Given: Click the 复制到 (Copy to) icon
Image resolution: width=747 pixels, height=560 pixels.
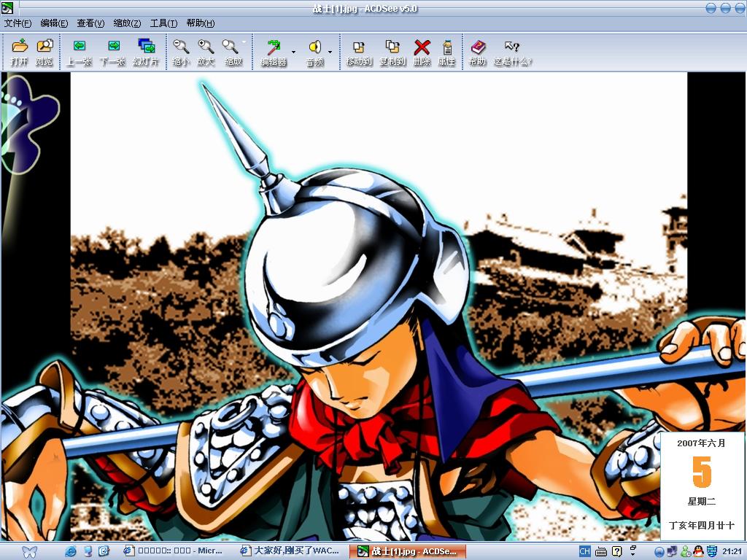Looking at the screenshot, I should pyautogui.click(x=392, y=47).
